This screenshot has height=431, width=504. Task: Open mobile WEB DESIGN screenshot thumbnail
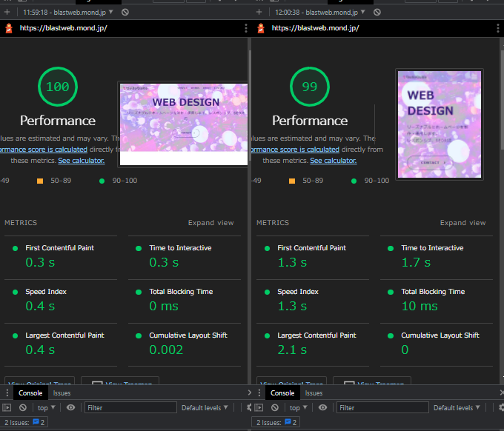(x=440, y=124)
